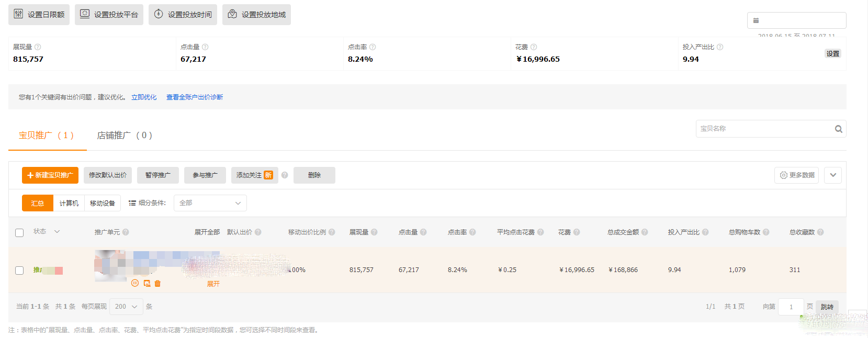Open the 细分条件 dropdown showing 全部
The image size is (868, 338).
click(x=210, y=203)
